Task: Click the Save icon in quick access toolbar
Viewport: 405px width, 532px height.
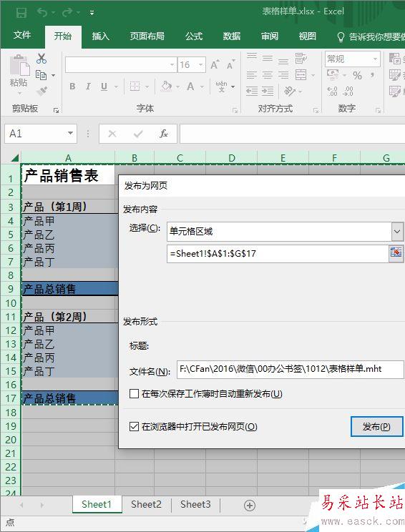Action: click(21, 13)
